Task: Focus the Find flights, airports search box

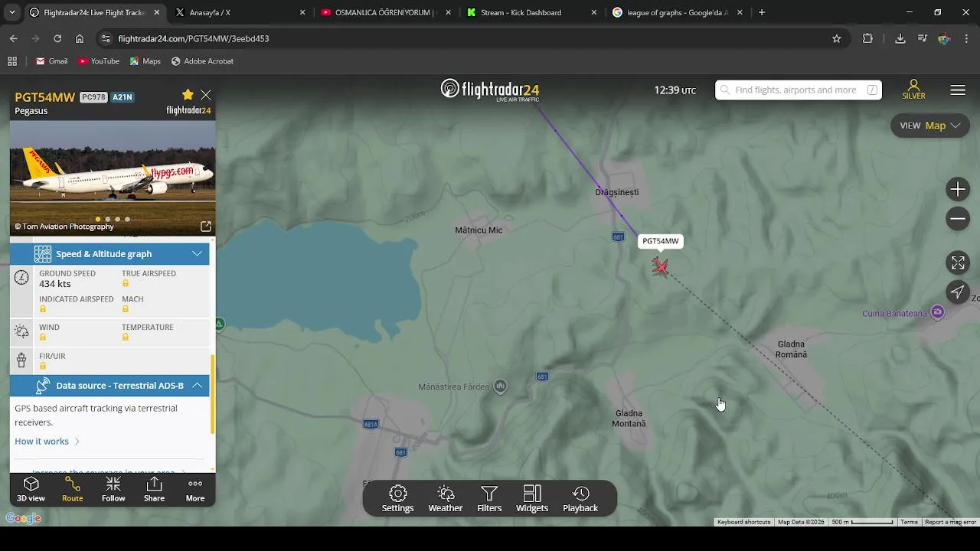Action: coord(798,90)
